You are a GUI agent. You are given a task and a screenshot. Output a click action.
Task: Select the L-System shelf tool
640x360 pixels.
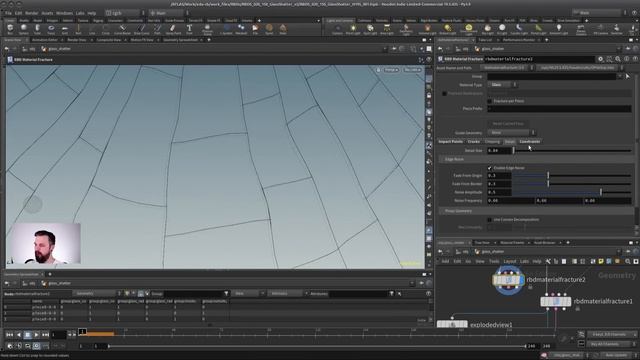click(x=227, y=29)
